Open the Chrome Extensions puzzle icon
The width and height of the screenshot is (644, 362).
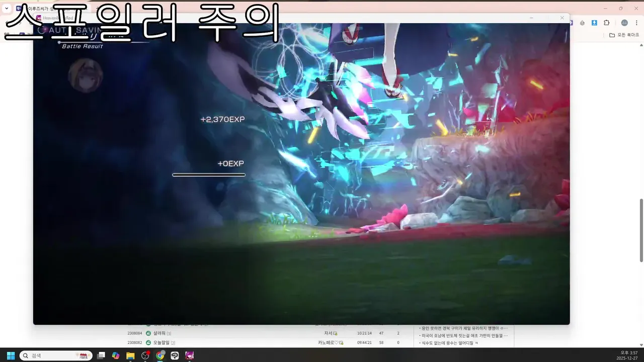606,23
